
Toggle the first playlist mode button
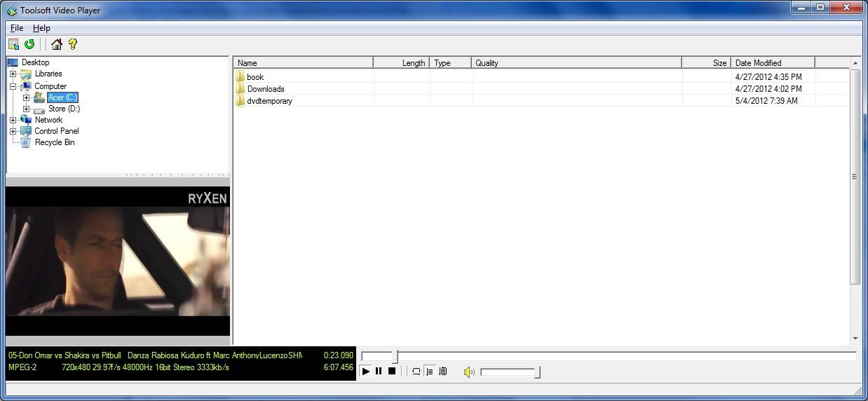pyautogui.click(x=430, y=372)
